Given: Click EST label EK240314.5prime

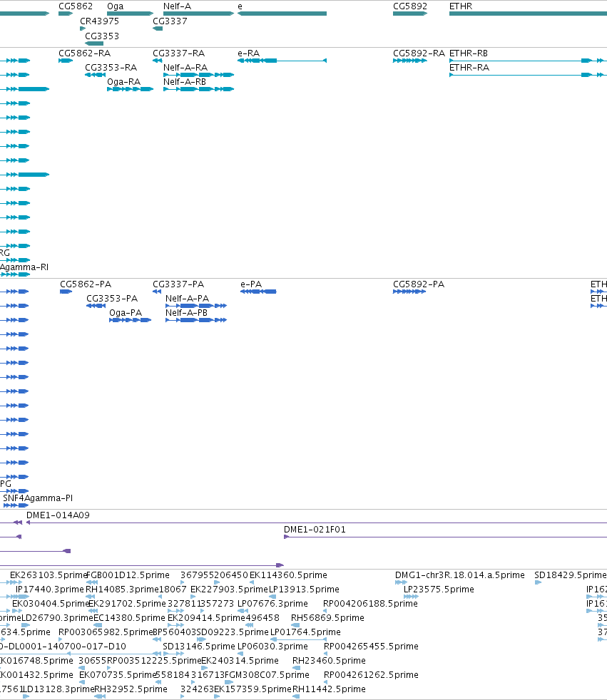Looking at the screenshot, I should 240,661.
